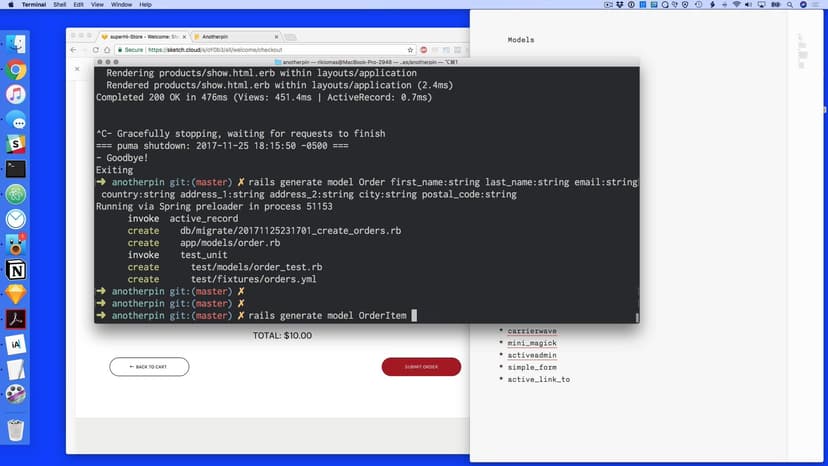The width and height of the screenshot is (828, 466).
Task: Open Notion from the dock
Action: pyautogui.click(x=16, y=270)
